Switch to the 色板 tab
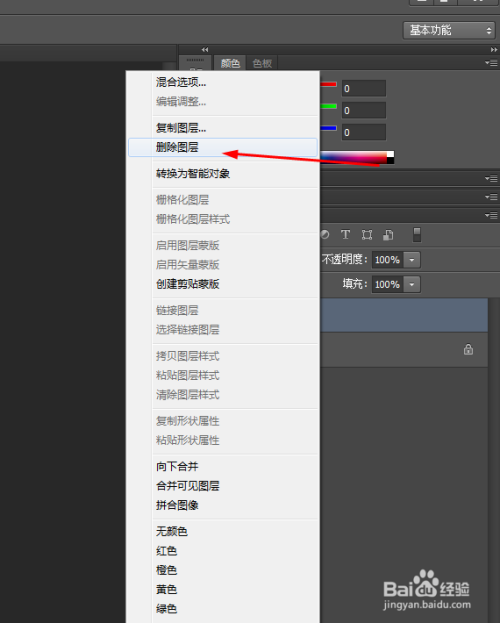 point(262,63)
